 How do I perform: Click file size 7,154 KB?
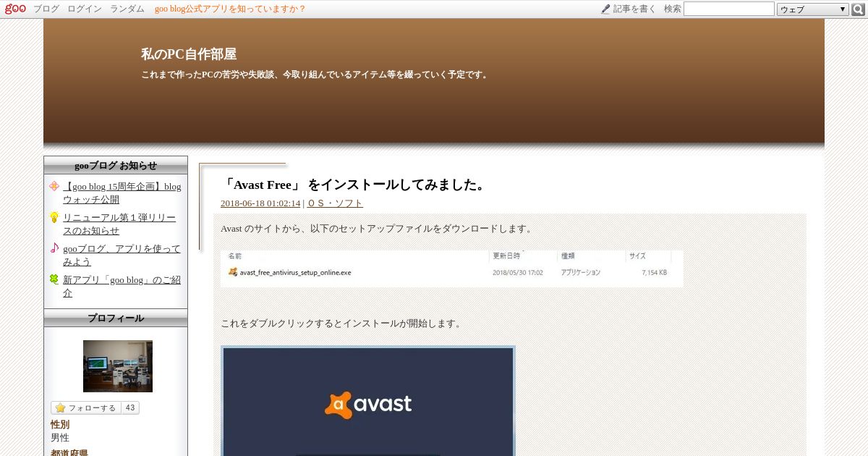coord(654,273)
